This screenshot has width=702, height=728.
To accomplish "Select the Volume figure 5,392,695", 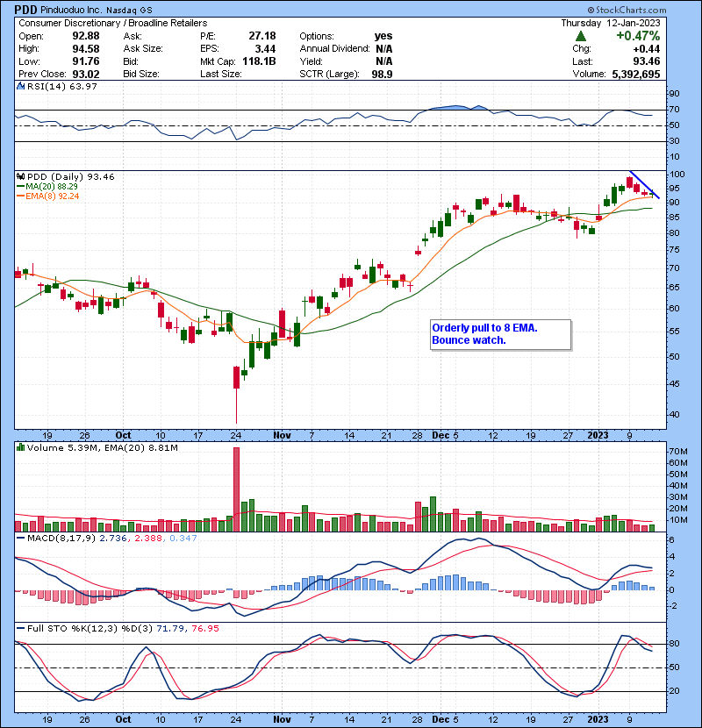I will 636,74.
